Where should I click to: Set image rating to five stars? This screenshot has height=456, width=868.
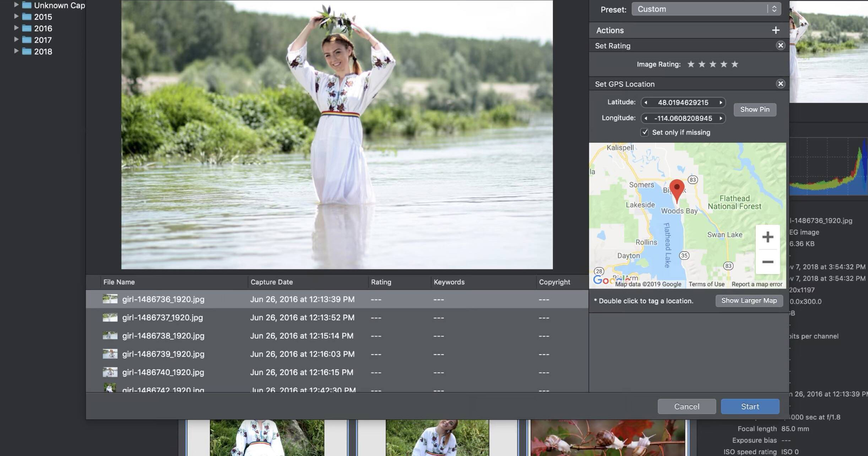coord(735,64)
